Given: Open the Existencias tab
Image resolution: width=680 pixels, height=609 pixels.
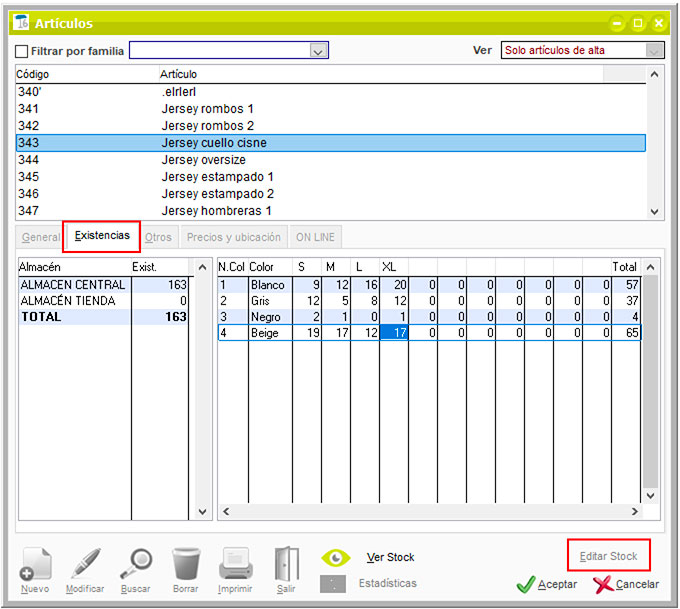Looking at the screenshot, I should pos(102,236).
